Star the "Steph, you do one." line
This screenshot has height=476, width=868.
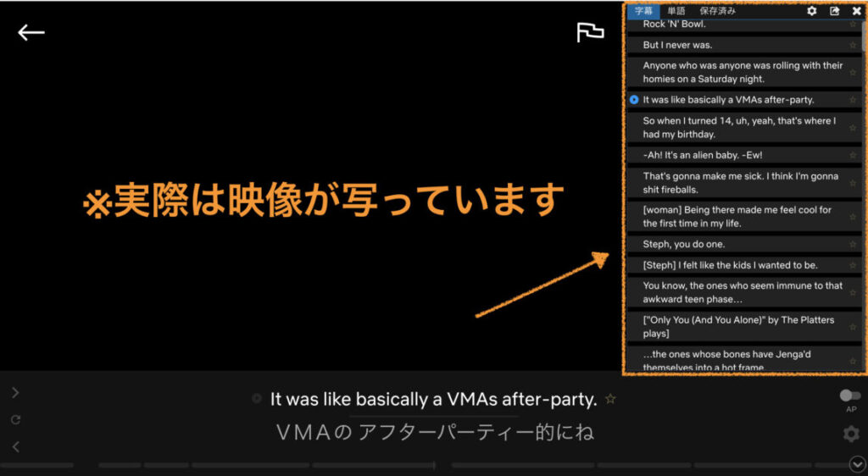853,244
